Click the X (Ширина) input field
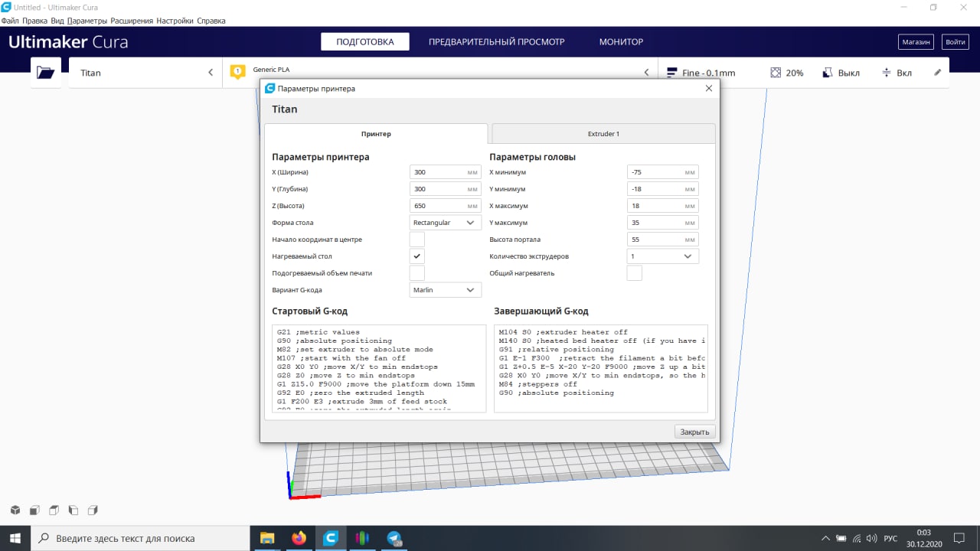Screen dimensions: 980x551 pos(446,172)
